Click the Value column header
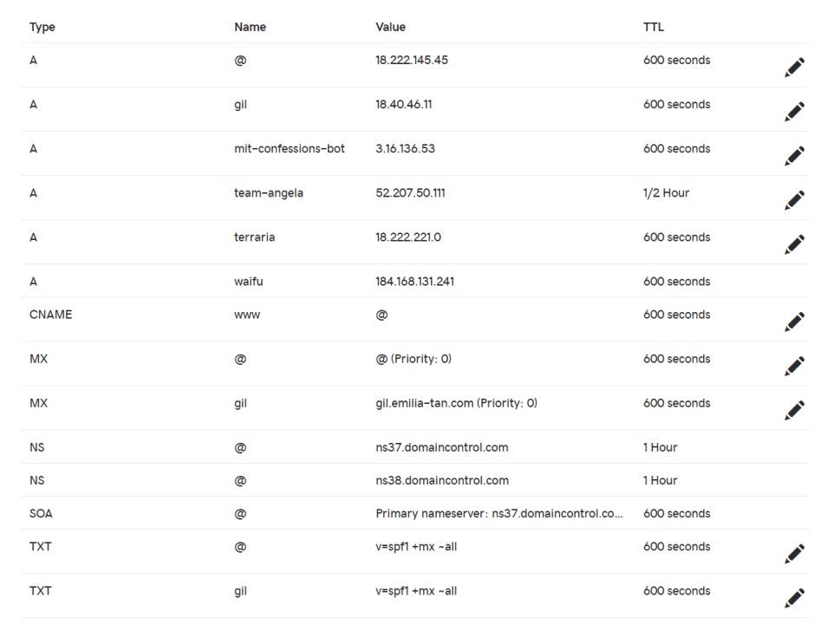 coord(390,27)
